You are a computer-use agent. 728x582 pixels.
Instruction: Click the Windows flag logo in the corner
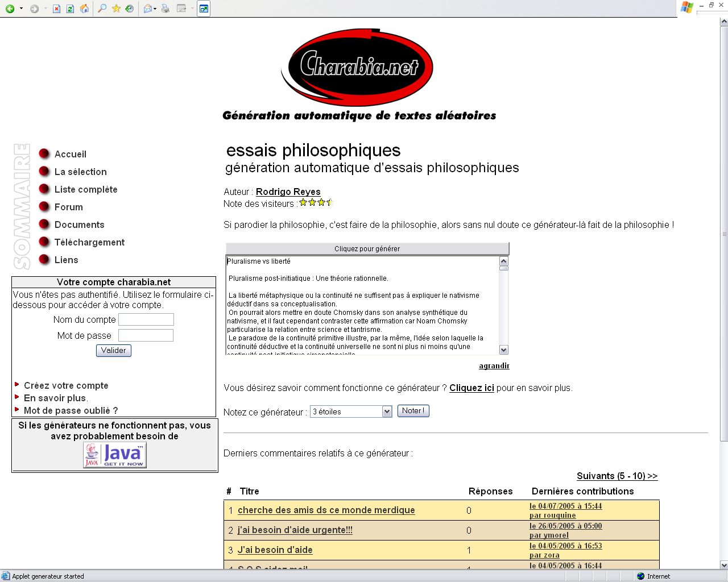[x=687, y=7]
